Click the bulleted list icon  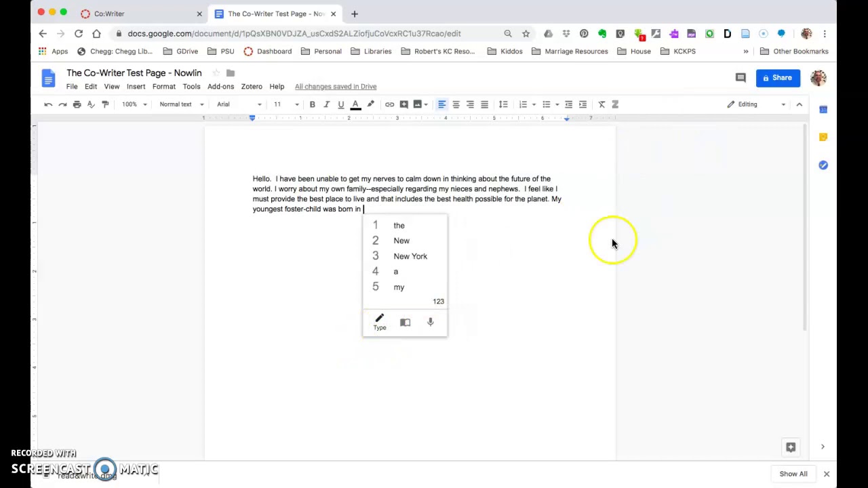click(x=546, y=104)
